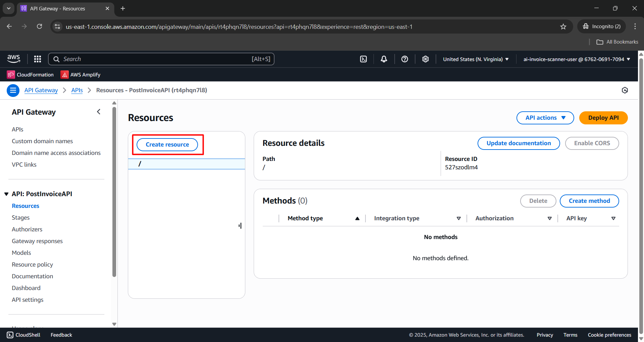Open the Integration type filter dropdown

[458, 218]
